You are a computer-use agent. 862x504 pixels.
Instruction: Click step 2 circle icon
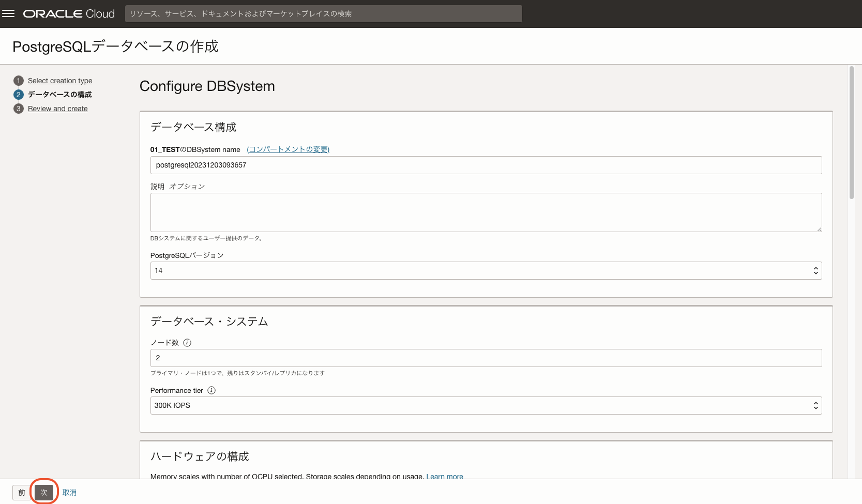click(x=19, y=95)
